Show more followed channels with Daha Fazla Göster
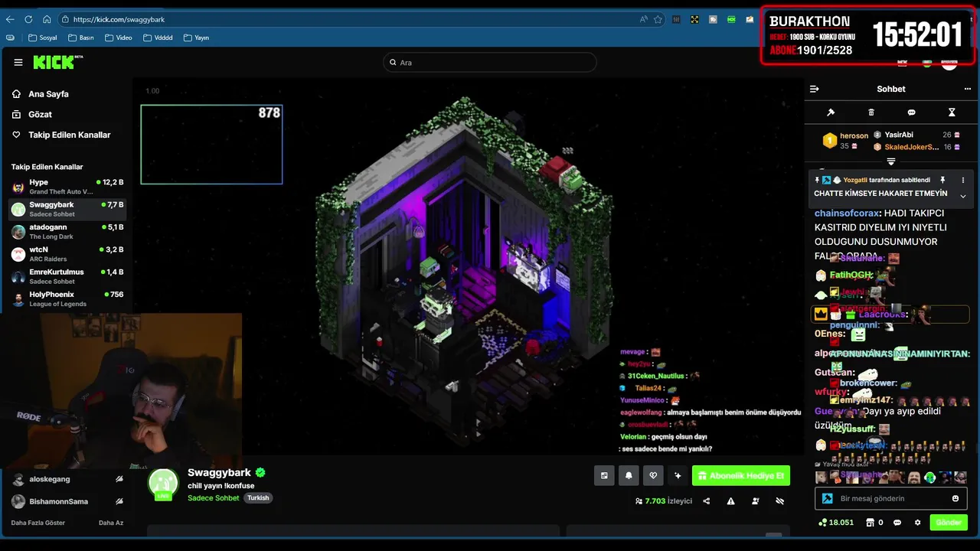The width and height of the screenshot is (980, 551). coord(38,523)
